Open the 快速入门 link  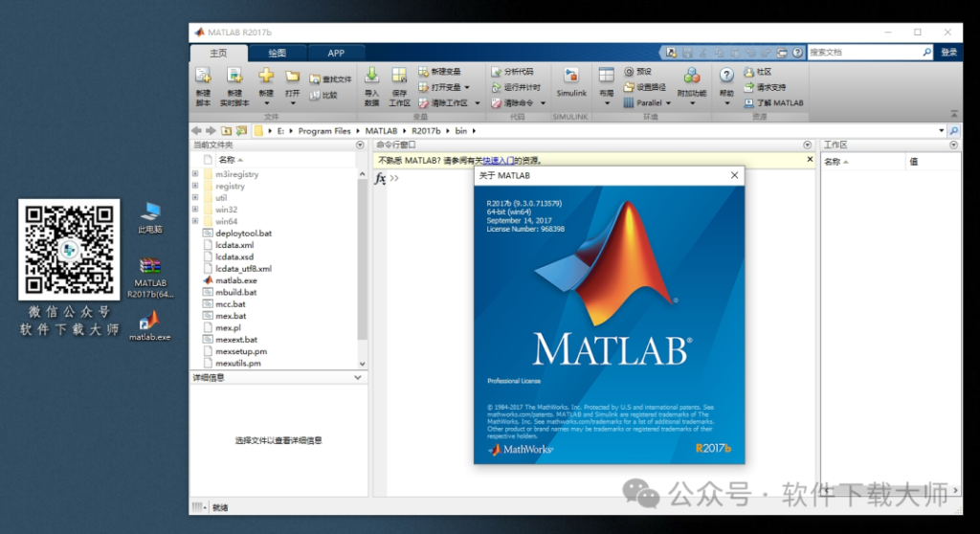click(x=498, y=161)
